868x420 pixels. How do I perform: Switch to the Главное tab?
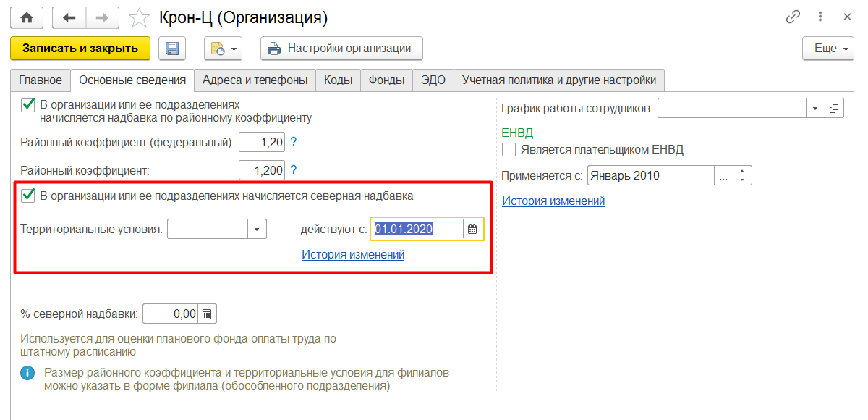pos(41,80)
